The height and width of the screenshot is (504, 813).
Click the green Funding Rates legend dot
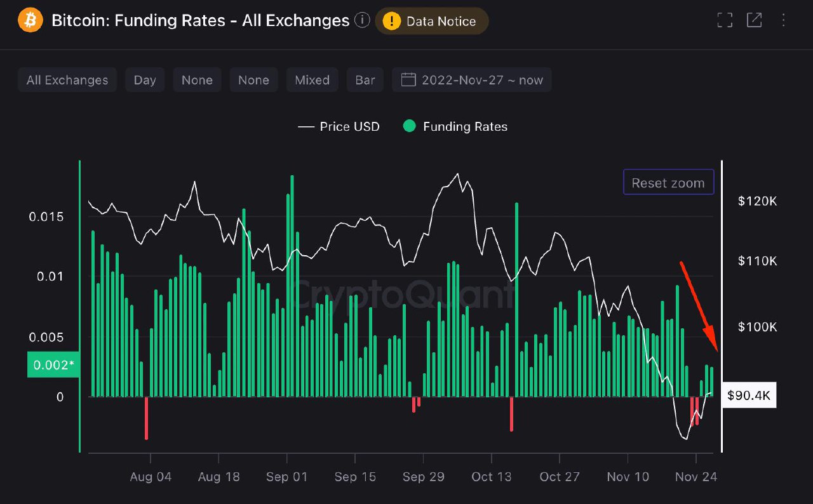[x=410, y=126]
